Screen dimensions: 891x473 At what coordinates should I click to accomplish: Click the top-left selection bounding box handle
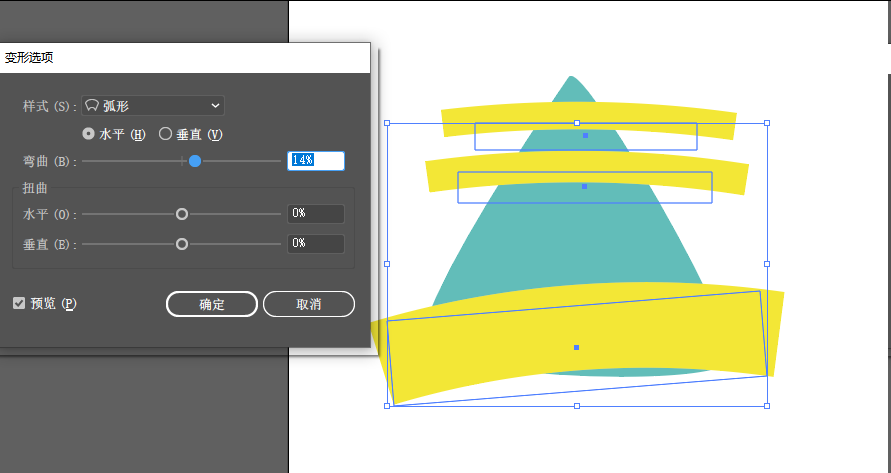(387, 123)
